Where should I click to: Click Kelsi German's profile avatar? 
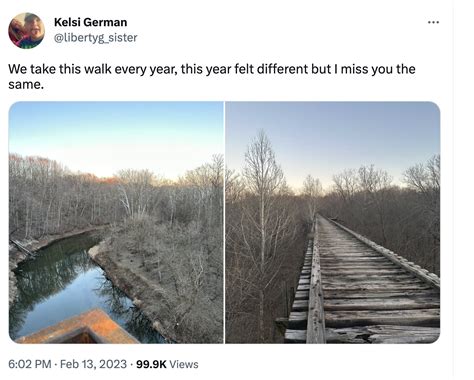27,30
